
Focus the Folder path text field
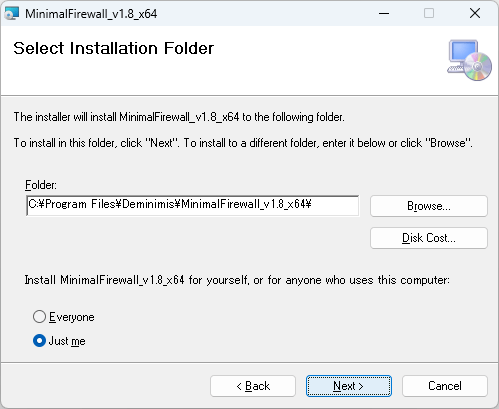pyautogui.click(x=193, y=205)
